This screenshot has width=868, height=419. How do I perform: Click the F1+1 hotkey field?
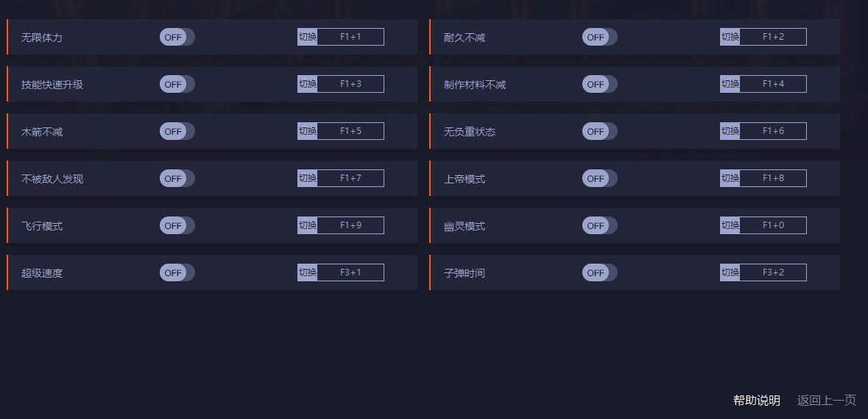tap(350, 37)
